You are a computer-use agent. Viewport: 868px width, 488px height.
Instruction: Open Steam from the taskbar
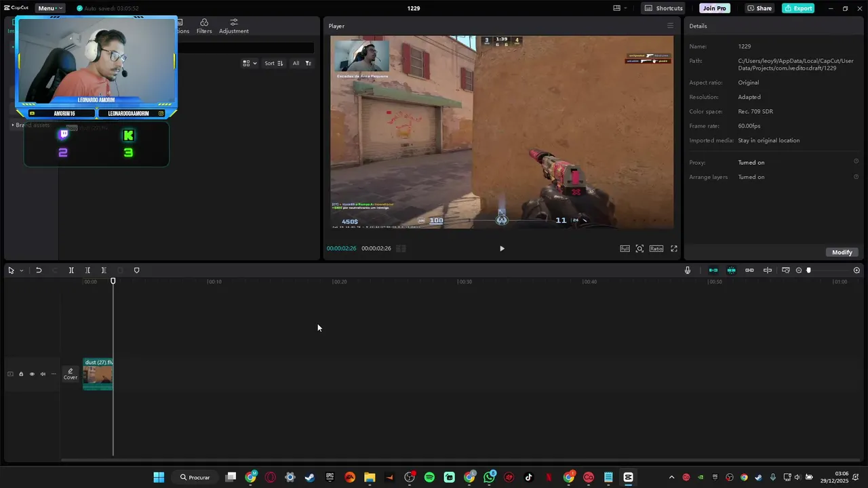(x=310, y=477)
